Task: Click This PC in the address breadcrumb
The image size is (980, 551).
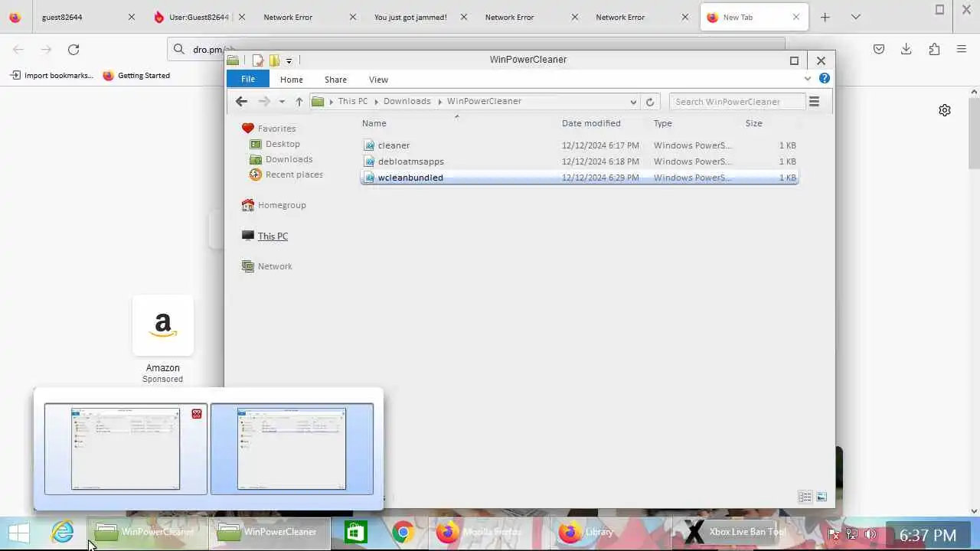Action: [352, 101]
